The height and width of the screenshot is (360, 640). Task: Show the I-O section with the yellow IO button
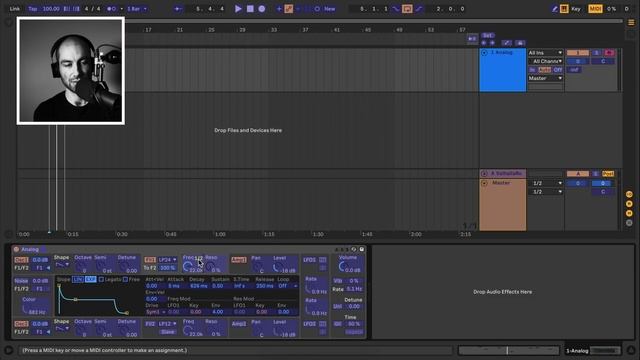pyautogui.click(x=629, y=195)
